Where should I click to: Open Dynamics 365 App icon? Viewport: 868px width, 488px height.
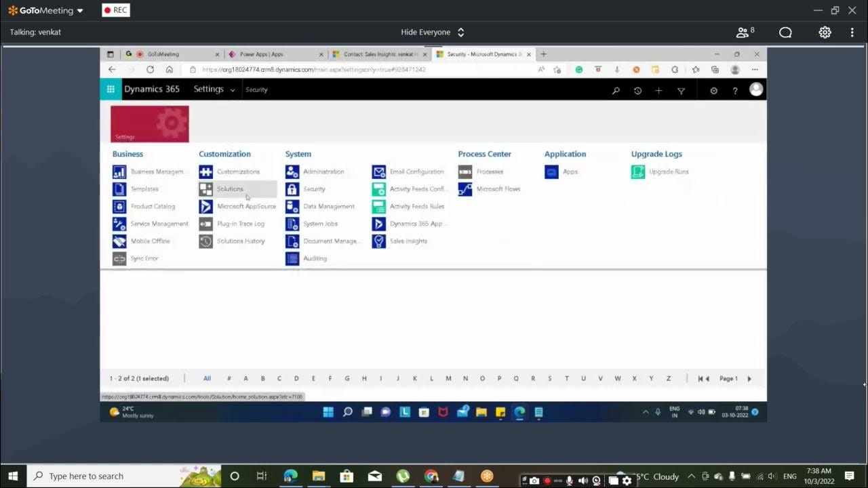pos(378,224)
